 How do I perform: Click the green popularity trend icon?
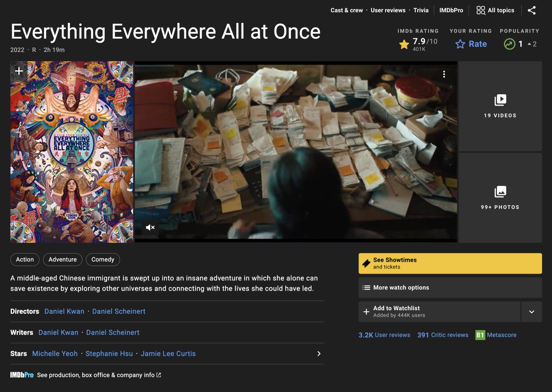[x=509, y=44]
